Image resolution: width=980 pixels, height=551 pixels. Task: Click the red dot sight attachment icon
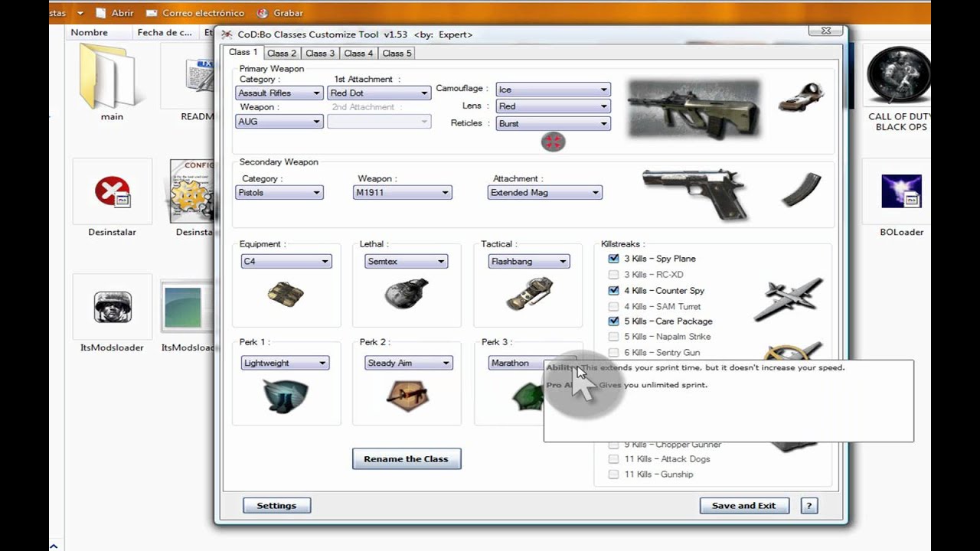[802, 97]
